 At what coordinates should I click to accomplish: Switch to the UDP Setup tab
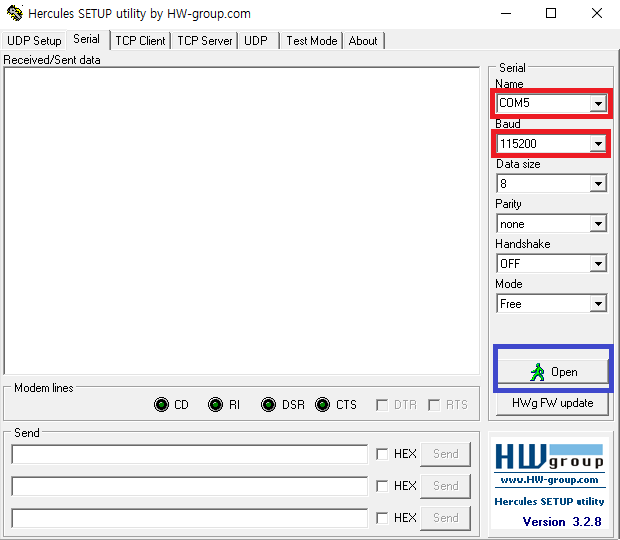34,41
